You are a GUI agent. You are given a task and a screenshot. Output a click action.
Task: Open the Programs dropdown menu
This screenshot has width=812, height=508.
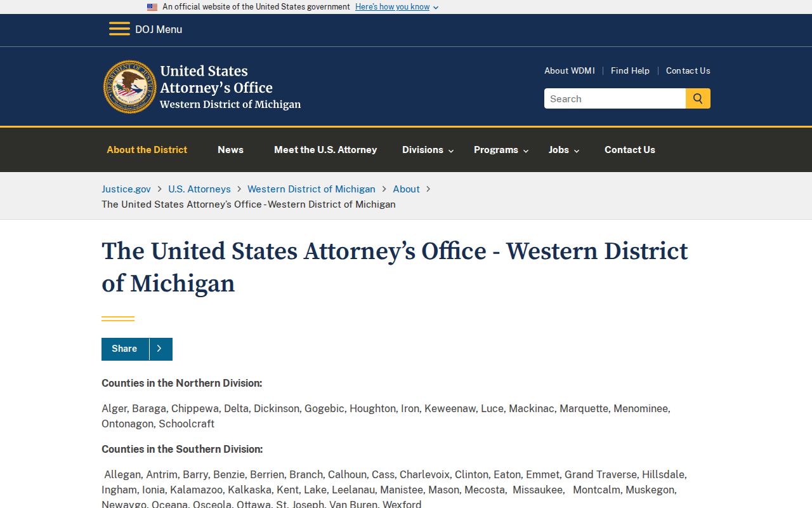point(501,150)
